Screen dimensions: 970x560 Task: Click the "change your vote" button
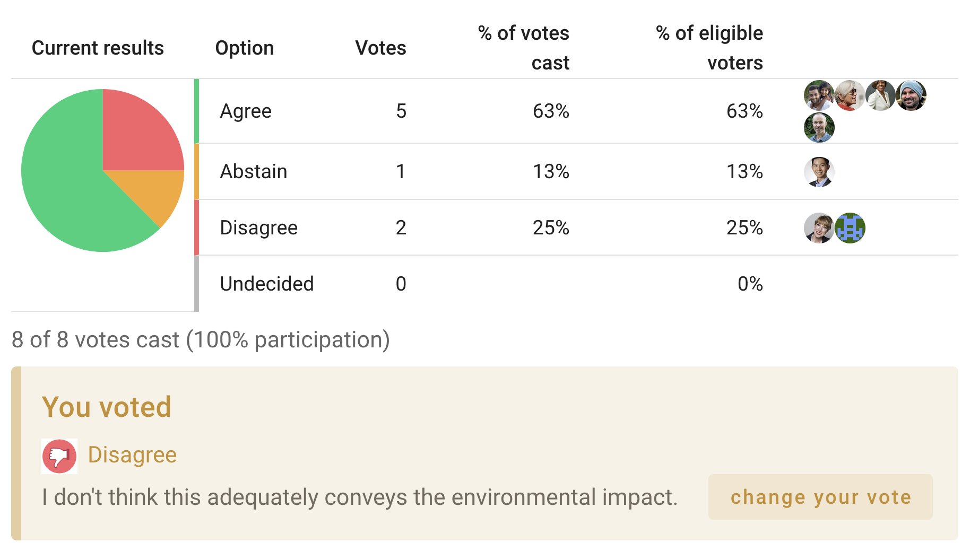(x=820, y=497)
